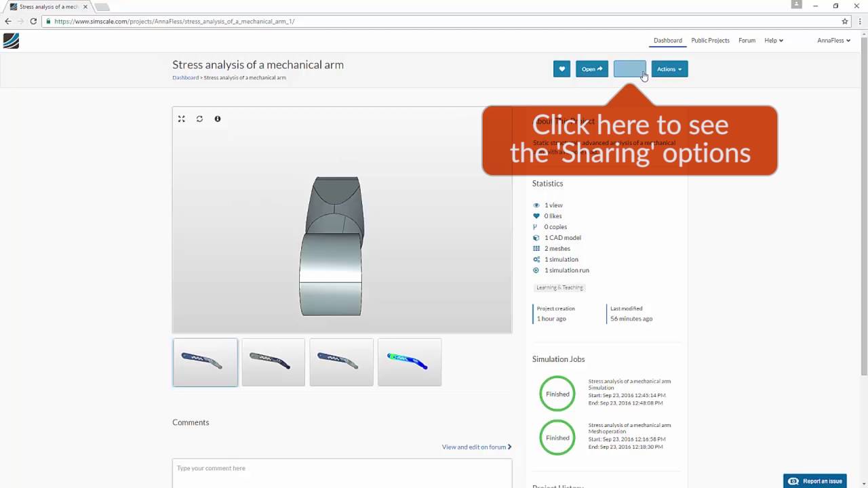Viewport: 868px width, 488px height.
Task: Open the AnnaFless account dropdown
Action: click(x=833, y=41)
